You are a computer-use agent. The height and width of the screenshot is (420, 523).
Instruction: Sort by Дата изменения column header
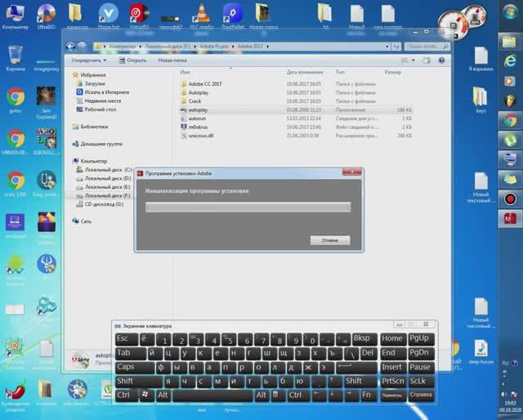305,72
